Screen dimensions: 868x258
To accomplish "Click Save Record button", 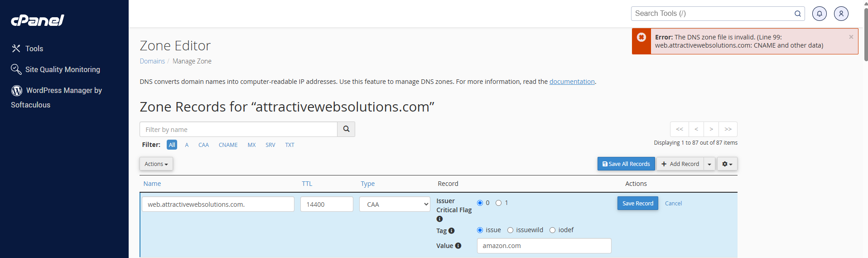I will pos(638,203).
